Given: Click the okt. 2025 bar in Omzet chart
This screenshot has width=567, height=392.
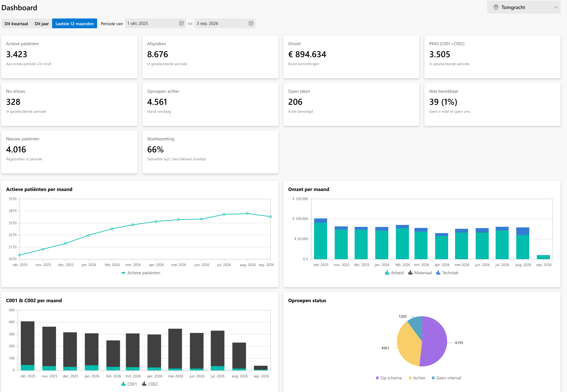Looking at the screenshot, I should (321, 239).
